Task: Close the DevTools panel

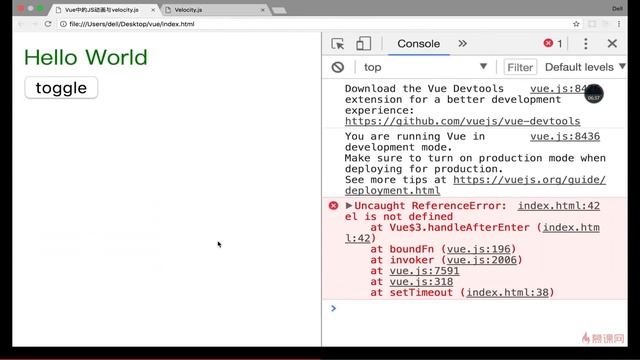Action: tap(612, 43)
